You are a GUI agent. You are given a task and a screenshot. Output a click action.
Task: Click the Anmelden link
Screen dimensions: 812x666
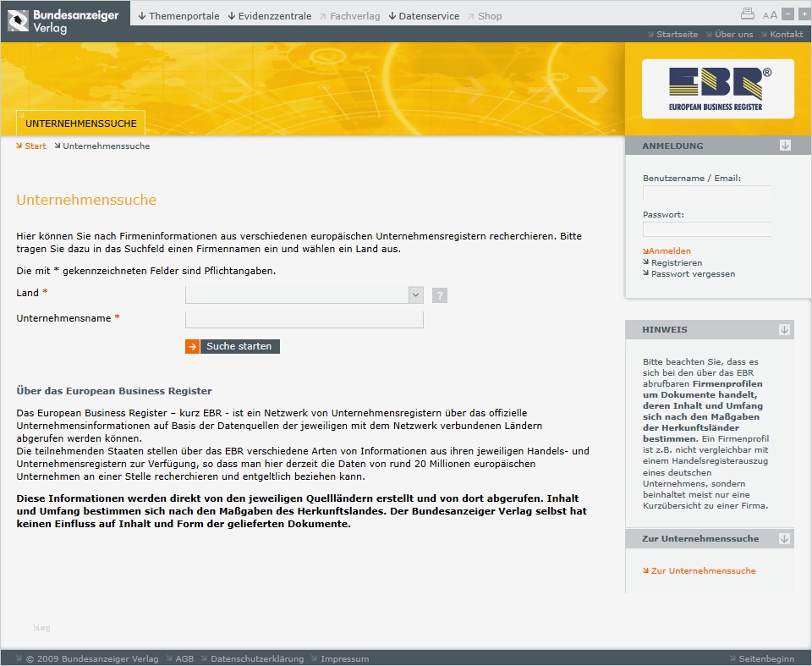pos(667,250)
